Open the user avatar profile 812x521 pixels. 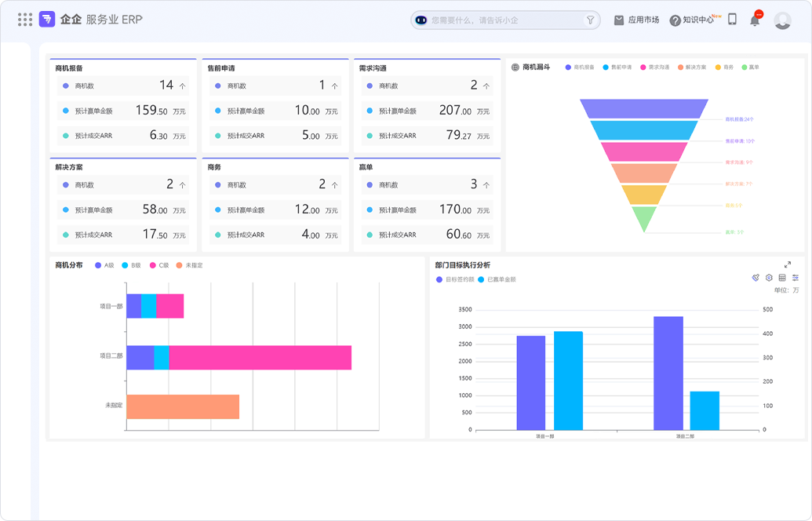(x=782, y=20)
